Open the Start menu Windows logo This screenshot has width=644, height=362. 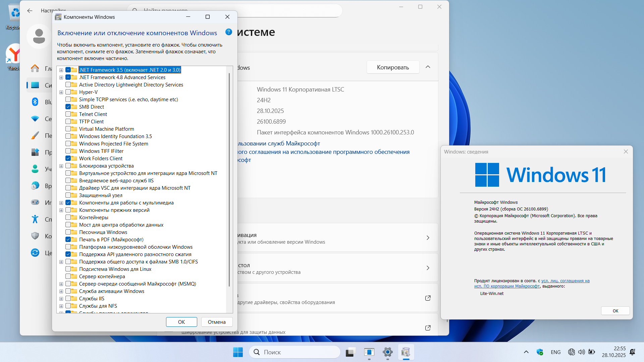click(238, 352)
